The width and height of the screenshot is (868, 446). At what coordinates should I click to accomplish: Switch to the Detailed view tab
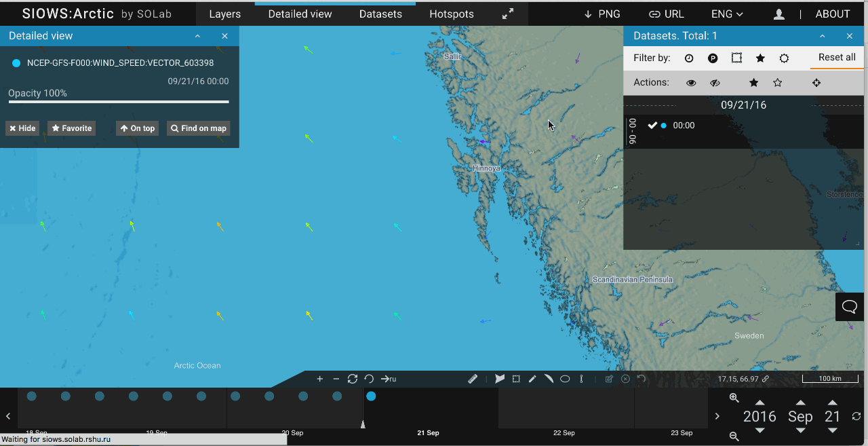tap(300, 14)
